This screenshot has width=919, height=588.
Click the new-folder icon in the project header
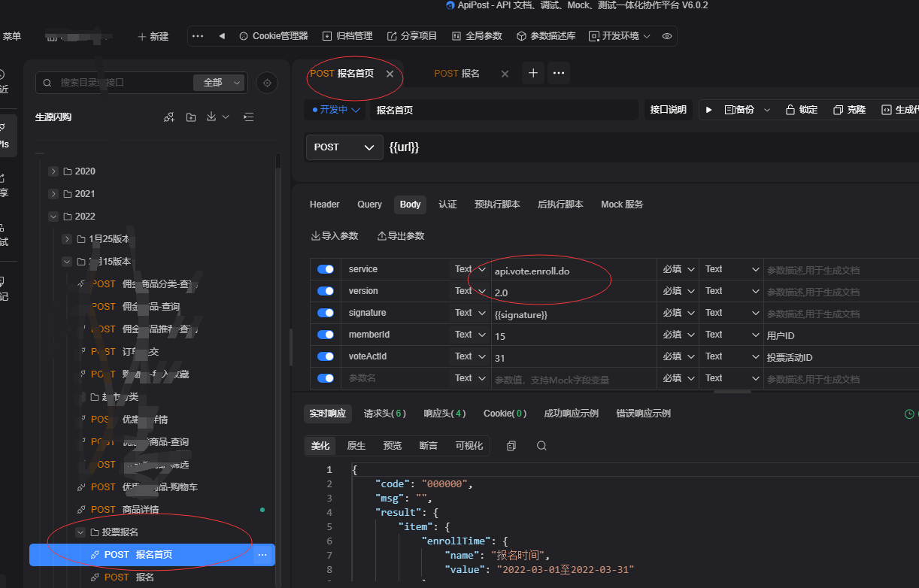click(191, 117)
